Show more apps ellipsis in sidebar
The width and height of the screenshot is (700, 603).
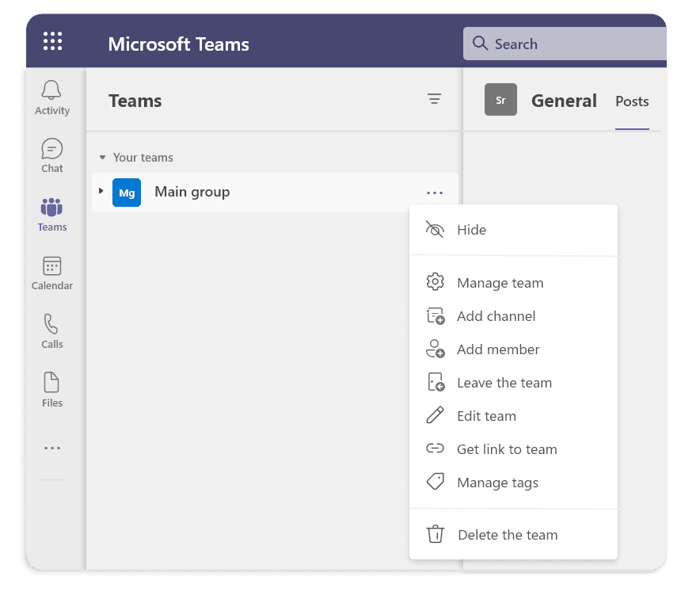pyautogui.click(x=52, y=448)
